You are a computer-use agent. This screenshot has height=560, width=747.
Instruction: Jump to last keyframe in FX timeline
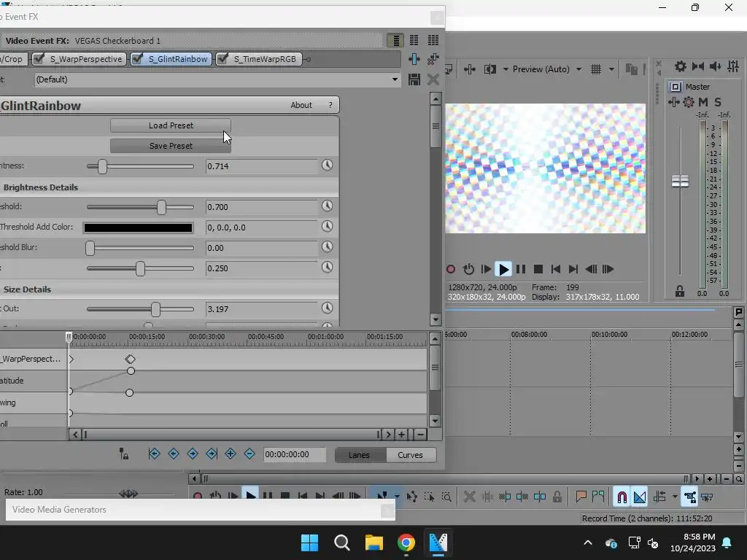tap(212, 454)
